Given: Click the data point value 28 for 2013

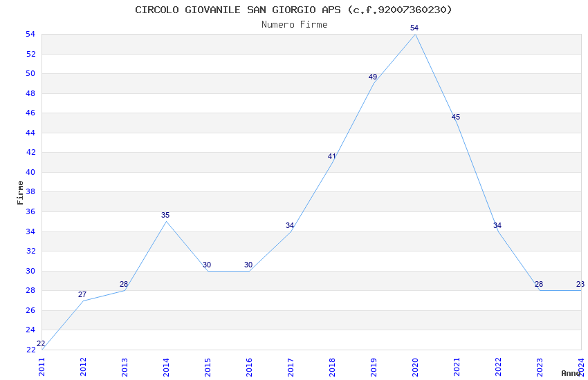Looking at the screenshot, I should pos(124,285).
